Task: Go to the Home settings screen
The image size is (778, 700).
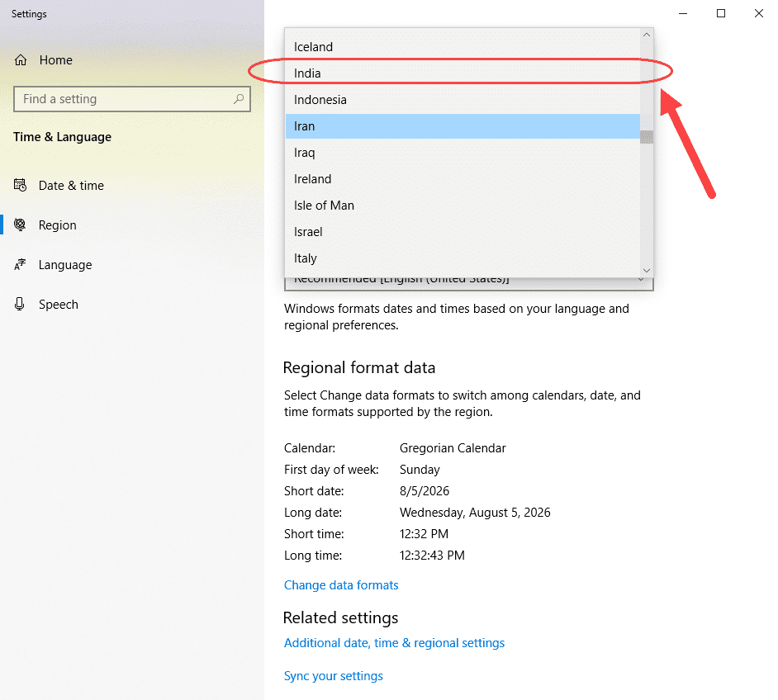Action: pos(132,60)
